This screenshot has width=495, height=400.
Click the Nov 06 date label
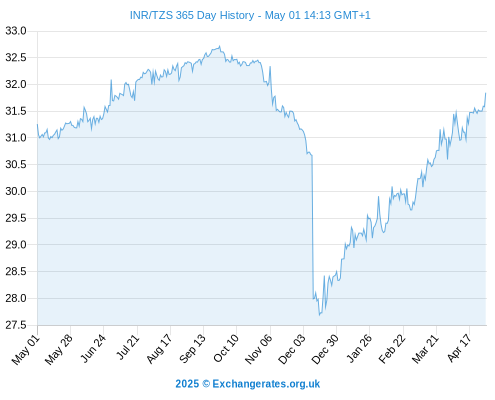(x=258, y=349)
